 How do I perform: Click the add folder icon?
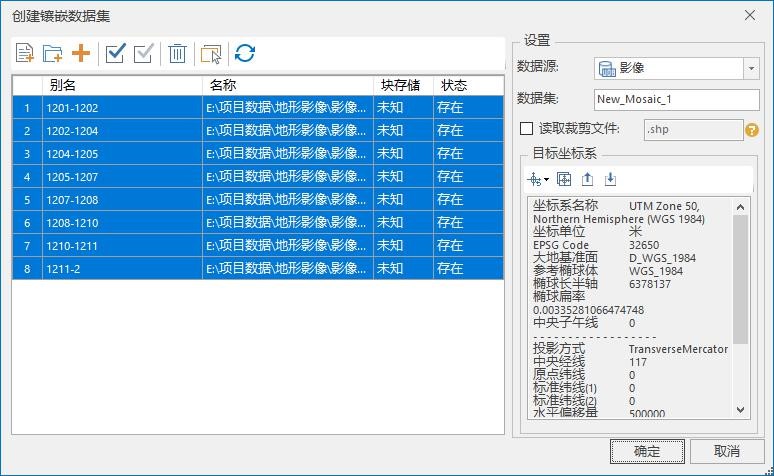coord(53,54)
